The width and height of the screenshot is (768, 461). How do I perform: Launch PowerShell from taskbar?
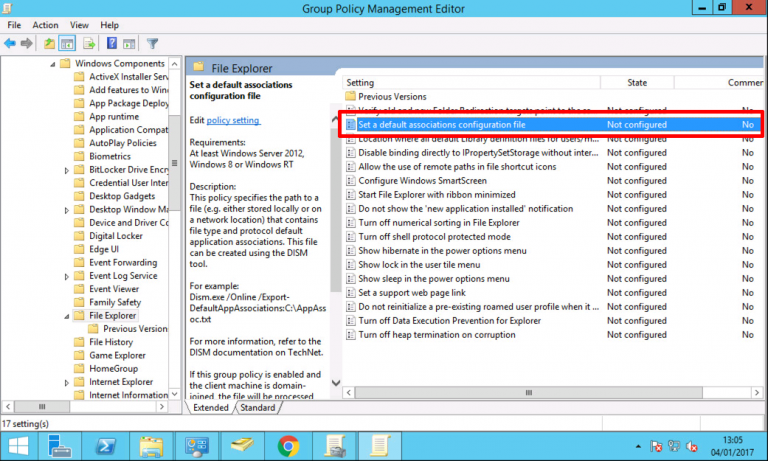pos(105,446)
